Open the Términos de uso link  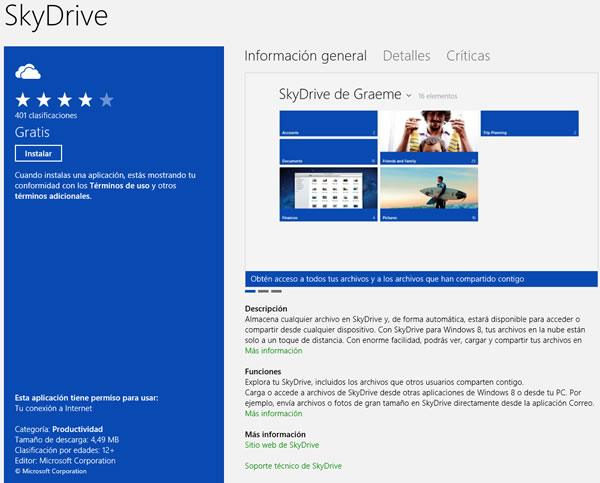[x=119, y=186]
